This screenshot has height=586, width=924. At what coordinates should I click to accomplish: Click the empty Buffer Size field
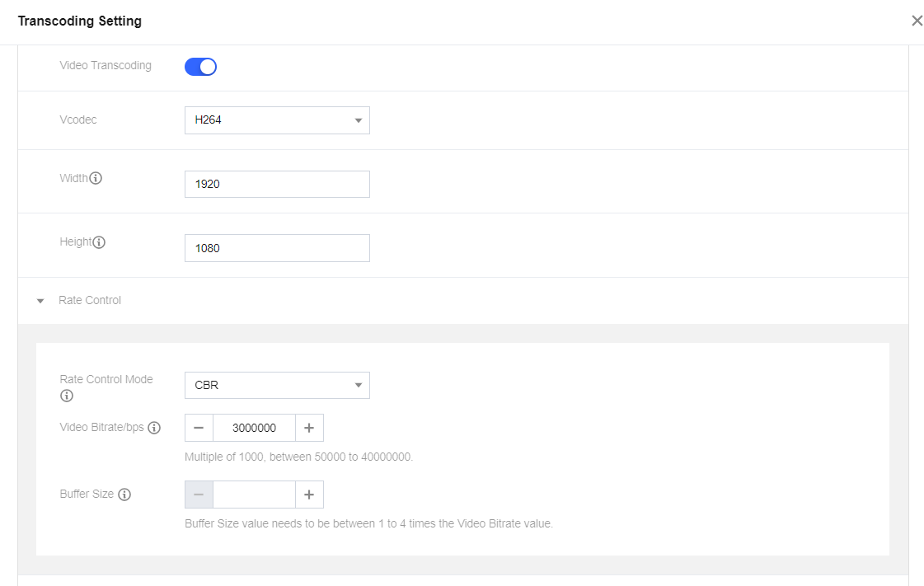[x=254, y=495]
